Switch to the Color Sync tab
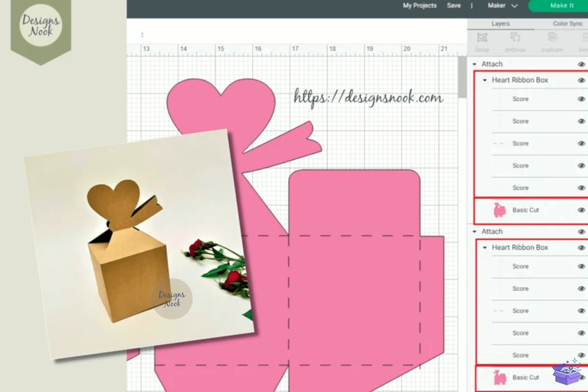Image resolution: width=588 pixels, height=392 pixels. (x=568, y=24)
